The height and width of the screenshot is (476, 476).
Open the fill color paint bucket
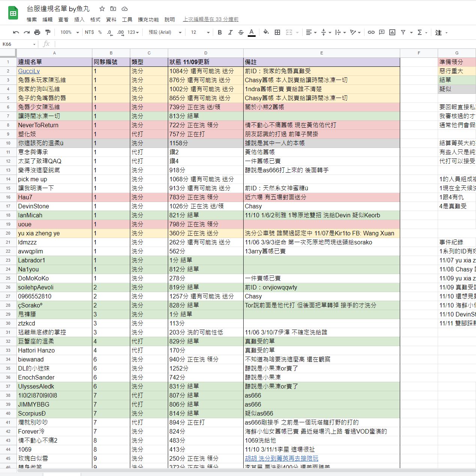(x=266, y=33)
